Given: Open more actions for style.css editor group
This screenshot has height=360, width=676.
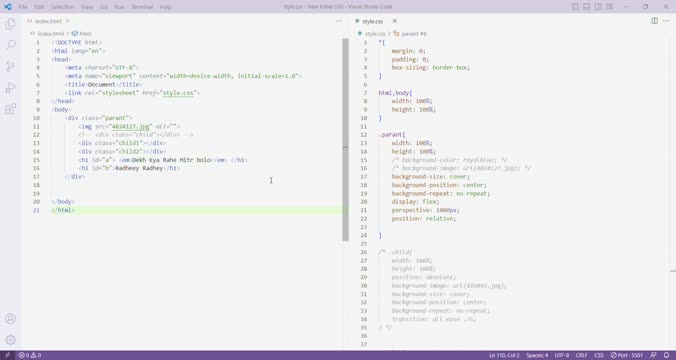Looking at the screenshot, I should (x=666, y=21).
